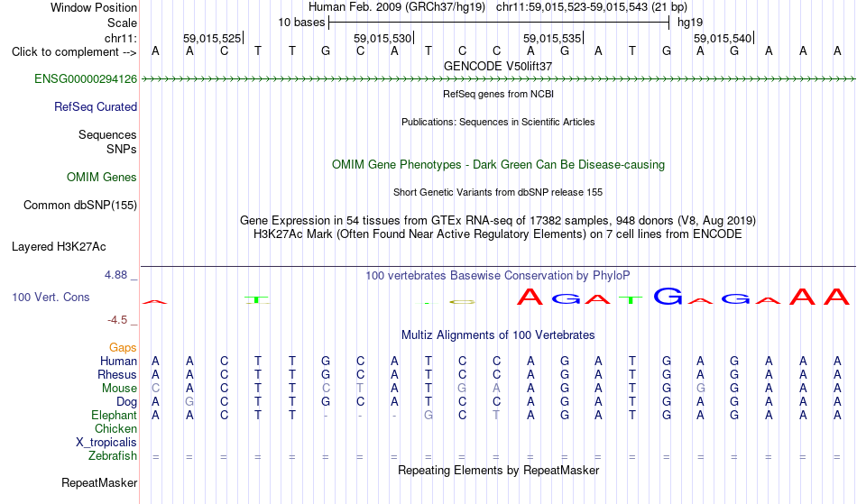Click the chr11:59,015,523-59,015,543 (21 bp) position text
This screenshot has width=857, height=504.
[x=592, y=7]
